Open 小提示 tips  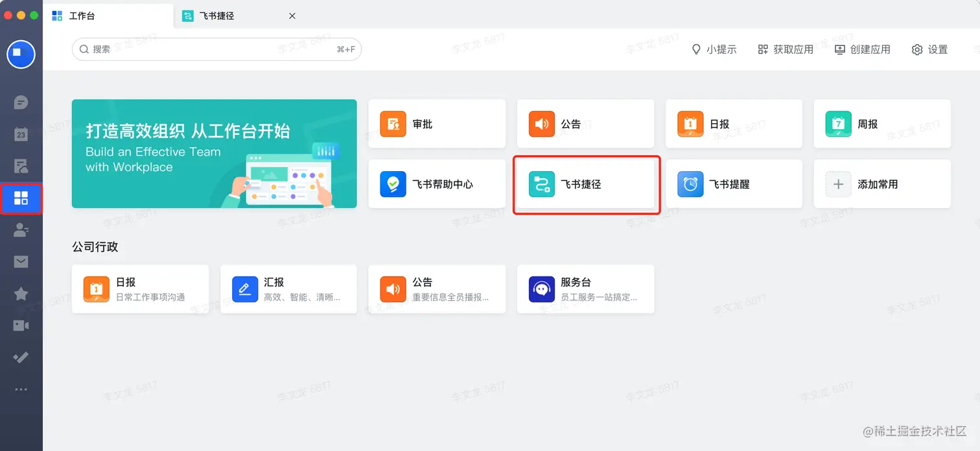(714, 49)
